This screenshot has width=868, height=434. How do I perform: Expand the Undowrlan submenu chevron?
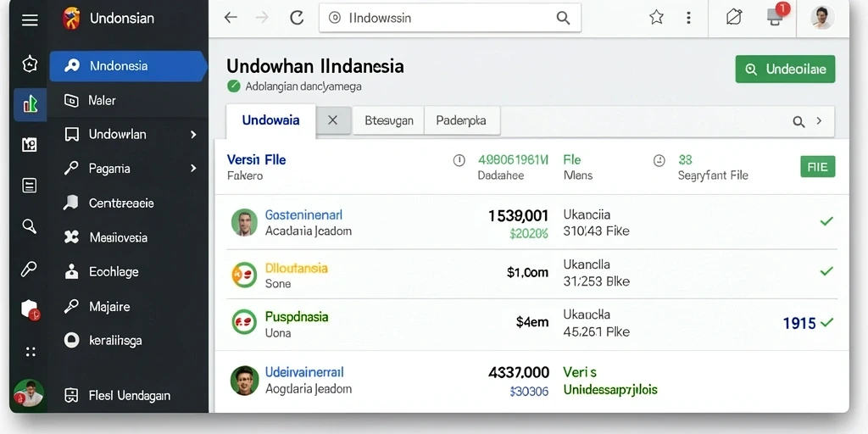pos(193,135)
